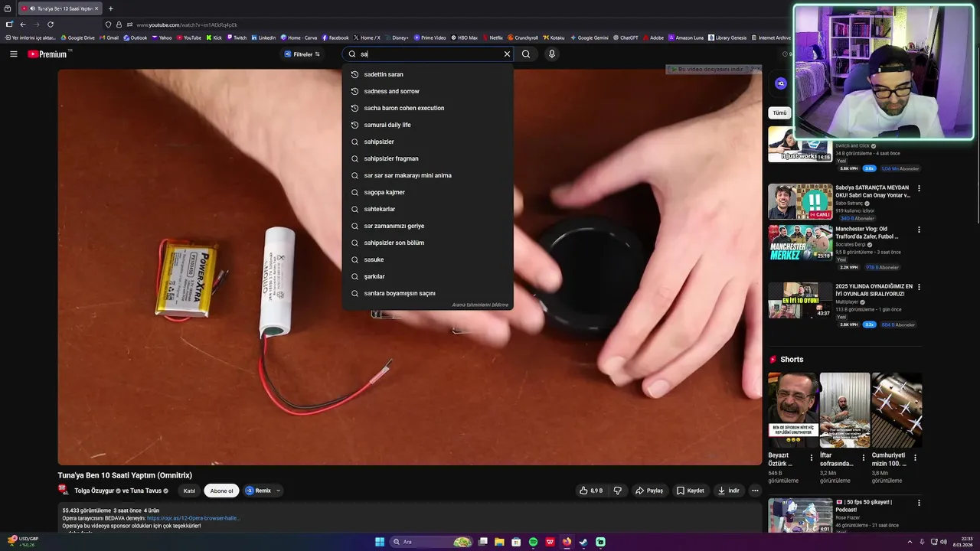Choose 'sahtekarlar' search suggestion
Viewport: 980px width, 551px height.
[427, 209]
